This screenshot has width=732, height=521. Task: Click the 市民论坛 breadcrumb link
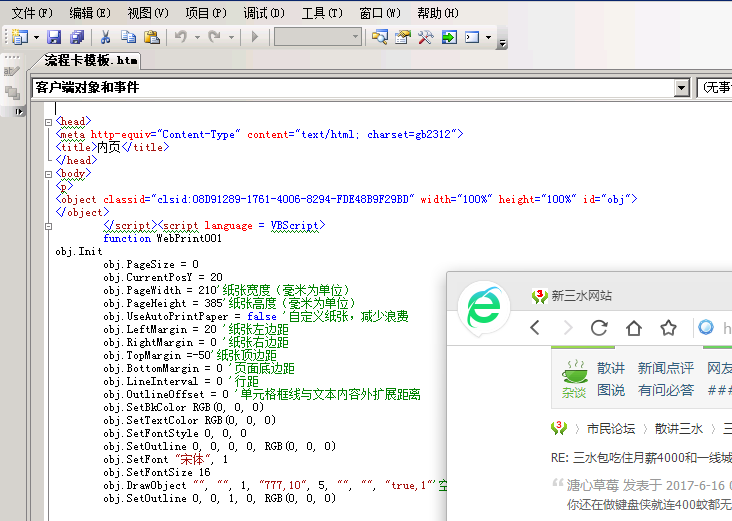pyautogui.click(x=610, y=428)
